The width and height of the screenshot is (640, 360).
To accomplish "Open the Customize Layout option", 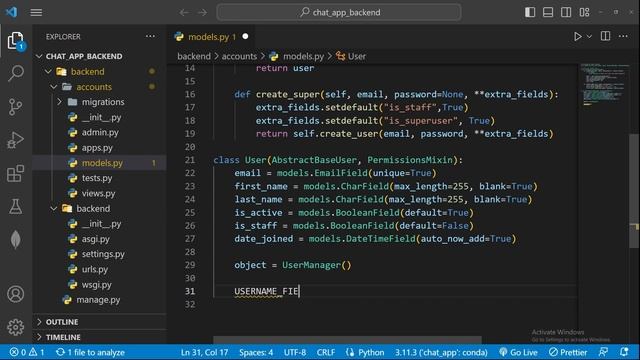I will coord(584,12).
